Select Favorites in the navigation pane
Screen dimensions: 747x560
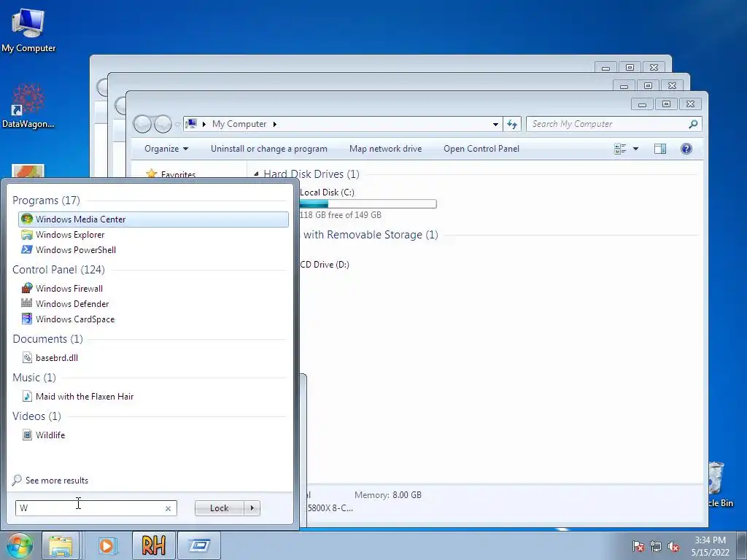(x=178, y=174)
